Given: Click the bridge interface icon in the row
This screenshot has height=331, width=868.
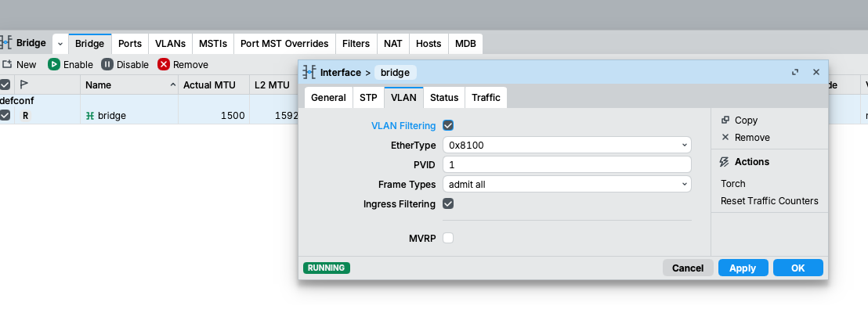Looking at the screenshot, I should [90, 115].
